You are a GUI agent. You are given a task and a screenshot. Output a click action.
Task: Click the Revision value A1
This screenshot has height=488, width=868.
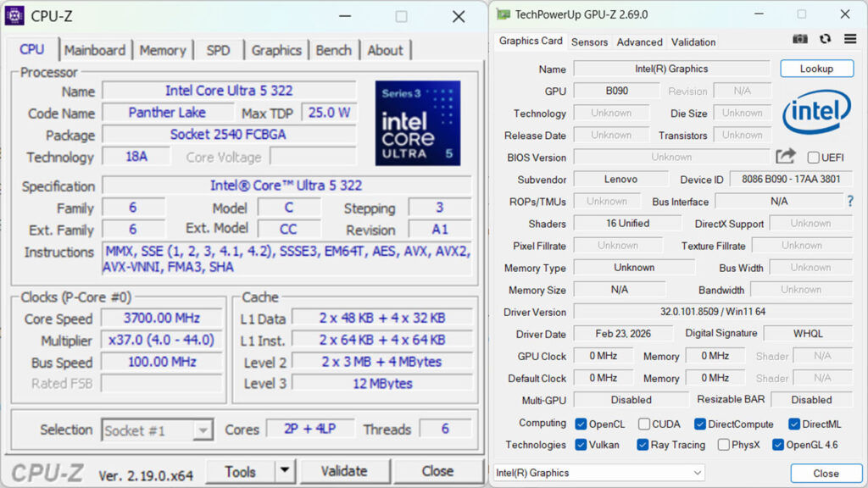[440, 230]
